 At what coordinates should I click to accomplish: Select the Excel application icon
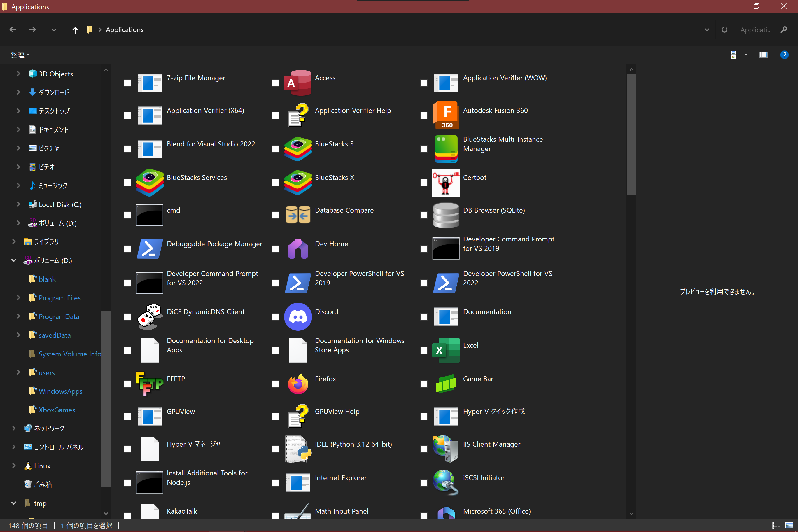446,350
